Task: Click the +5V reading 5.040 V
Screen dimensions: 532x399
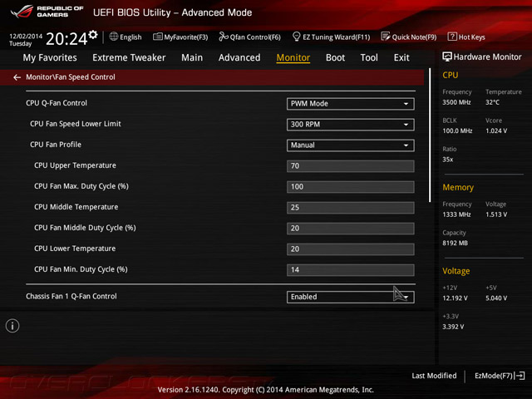Action: 496,298
